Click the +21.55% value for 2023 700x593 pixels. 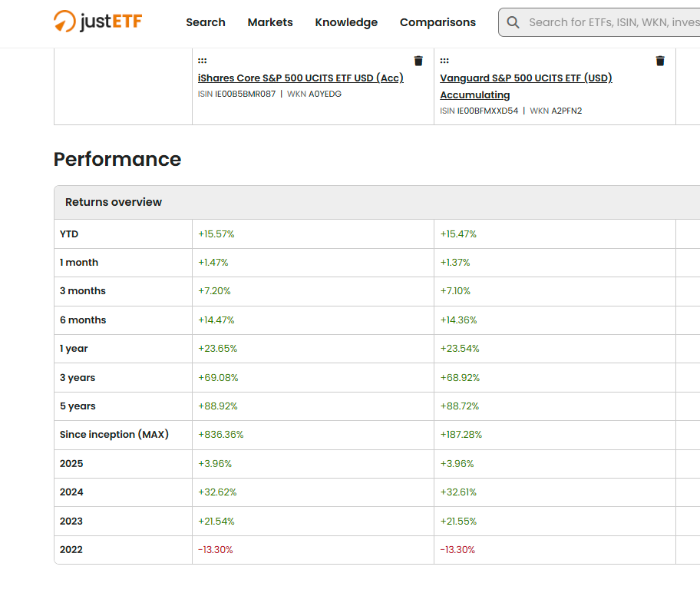click(458, 521)
